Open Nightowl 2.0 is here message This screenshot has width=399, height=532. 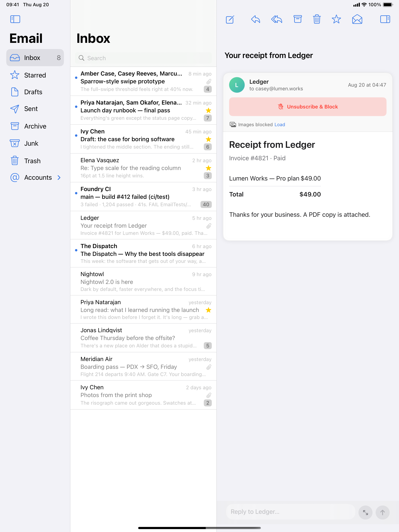[x=143, y=281]
